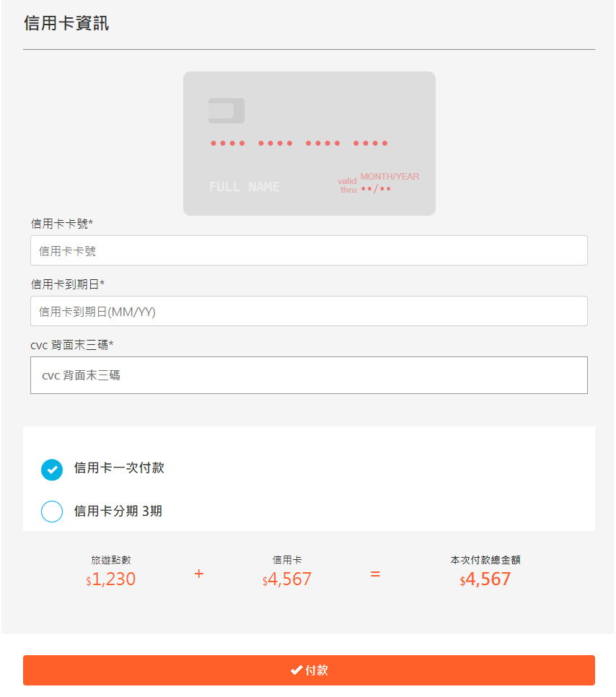Select 信用卡一次付款 radio option
616x697 pixels.
click(x=52, y=470)
